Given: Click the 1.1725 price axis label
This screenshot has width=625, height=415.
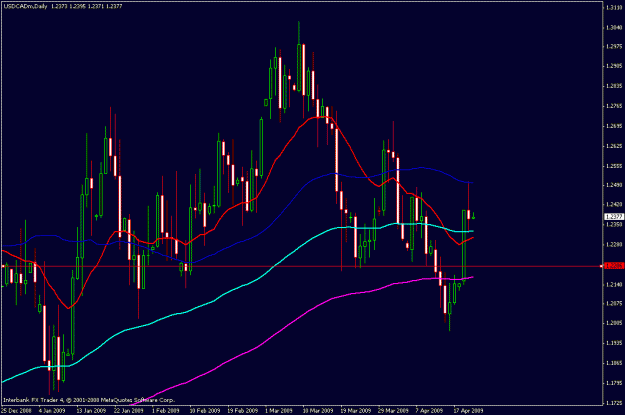Looking at the screenshot, I should coord(614,403).
